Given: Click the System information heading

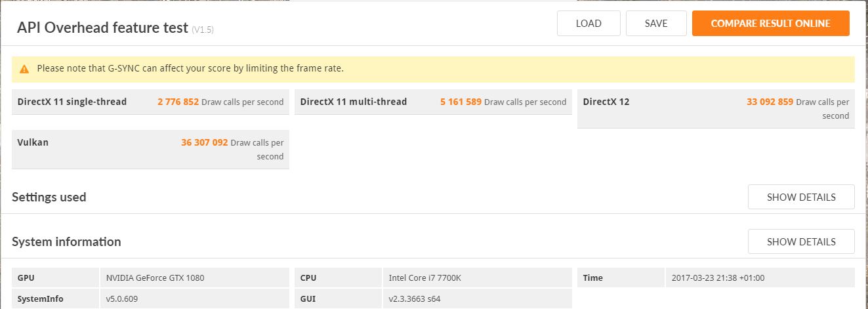Looking at the screenshot, I should click(x=66, y=241).
